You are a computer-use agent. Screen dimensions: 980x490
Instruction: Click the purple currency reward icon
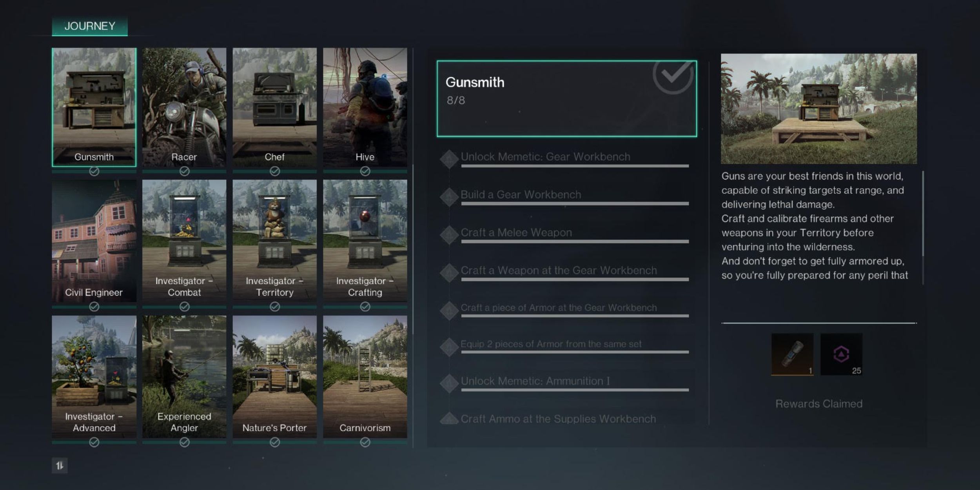[841, 354]
